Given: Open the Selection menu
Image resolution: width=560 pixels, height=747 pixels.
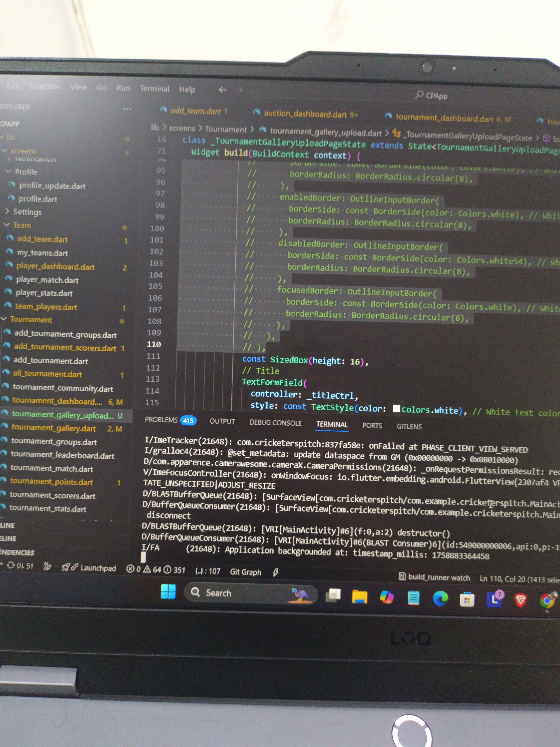Looking at the screenshot, I should pos(45,87).
